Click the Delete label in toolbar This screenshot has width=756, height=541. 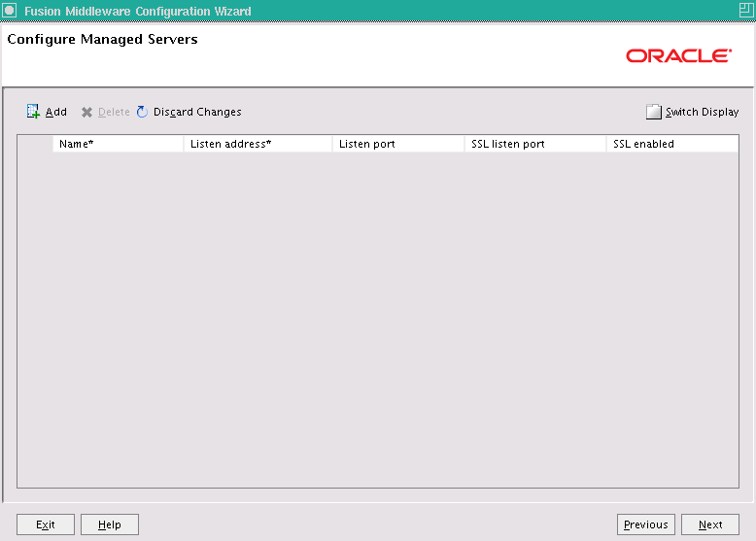(x=114, y=112)
